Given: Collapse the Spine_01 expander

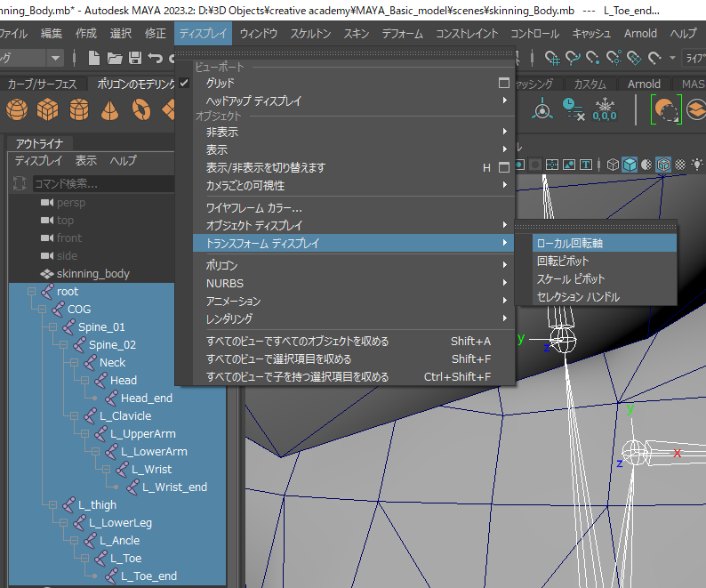Looking at the screenshot, I should click(52, 327).
